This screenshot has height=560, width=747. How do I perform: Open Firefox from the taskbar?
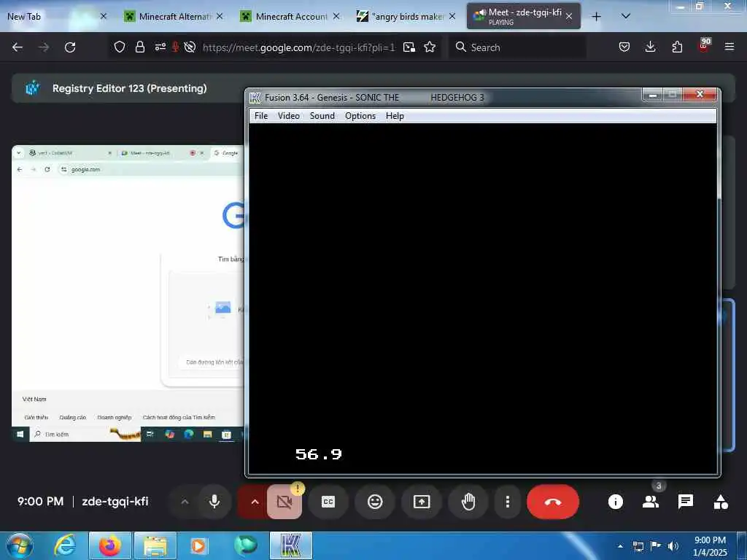tap(110, 545)
